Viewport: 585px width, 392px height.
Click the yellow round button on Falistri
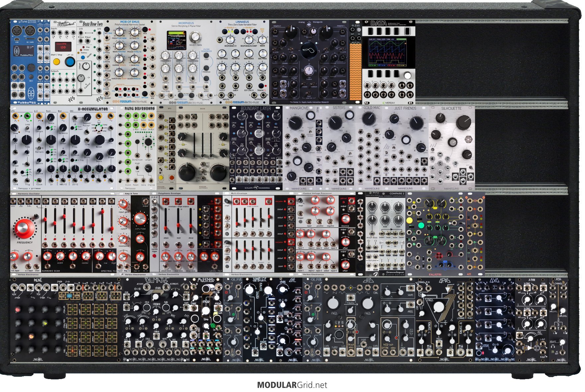(410, 220)
